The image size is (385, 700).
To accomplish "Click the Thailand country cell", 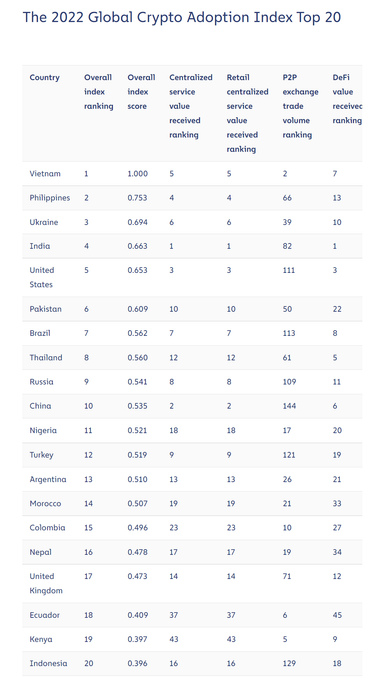I will [x=46, y=358].
